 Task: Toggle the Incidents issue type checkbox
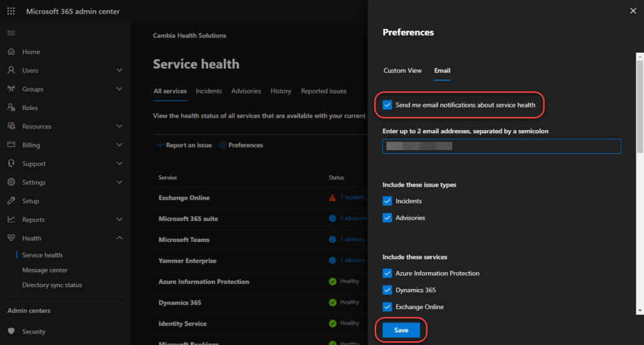click(x=387, y=201)
